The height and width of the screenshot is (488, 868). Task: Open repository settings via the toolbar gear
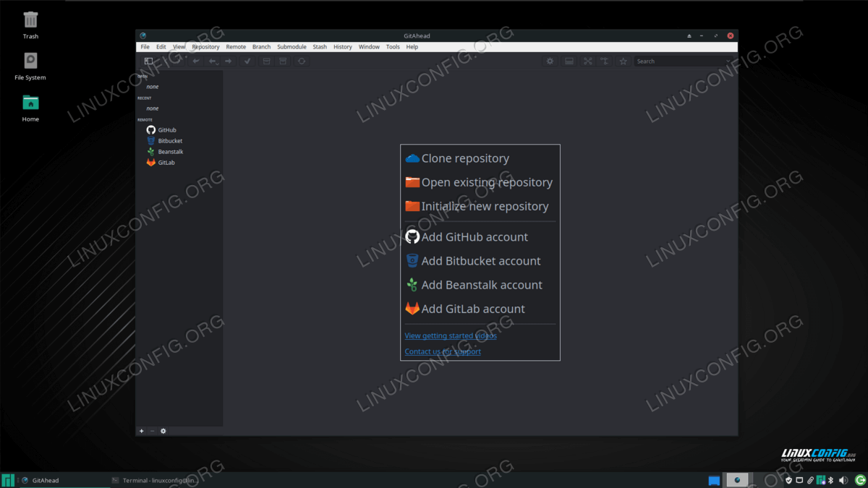(x=550, y=61)
